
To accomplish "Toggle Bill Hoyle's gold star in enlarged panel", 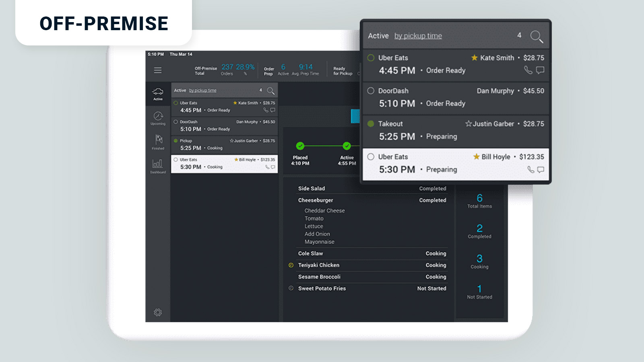I will [x=477, y=156].
